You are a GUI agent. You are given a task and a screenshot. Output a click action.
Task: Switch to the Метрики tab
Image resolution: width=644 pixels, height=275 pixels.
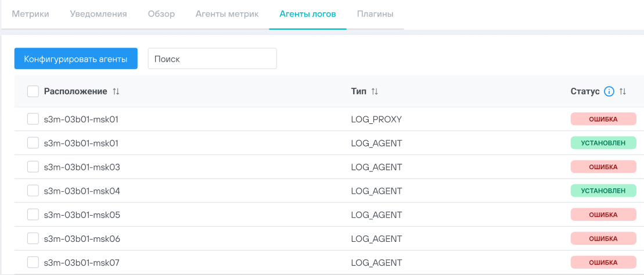click(x=30, y=14)
